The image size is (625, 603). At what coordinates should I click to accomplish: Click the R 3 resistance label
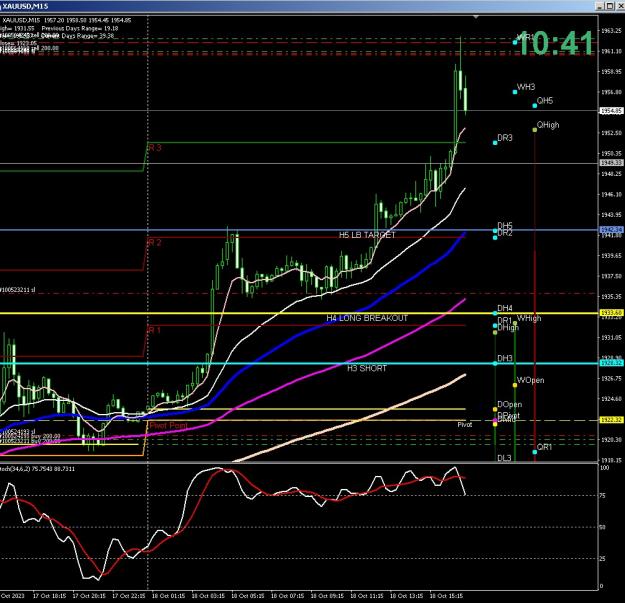pyautogui.click(x=155, y=148)
